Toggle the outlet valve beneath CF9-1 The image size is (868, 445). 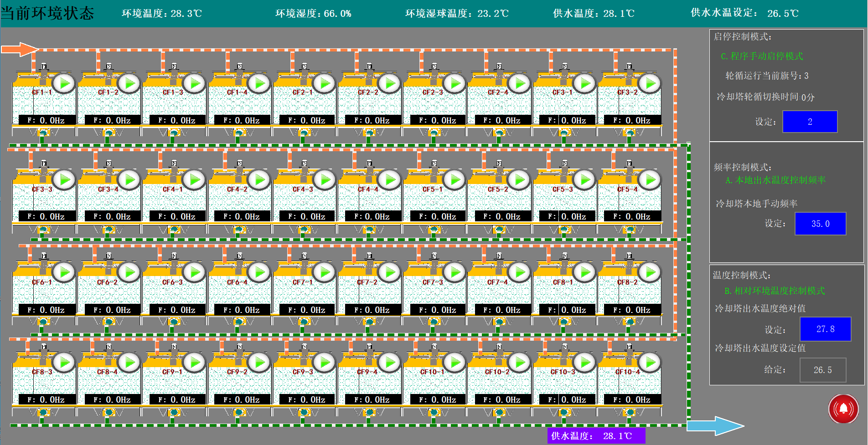(173, 412)
